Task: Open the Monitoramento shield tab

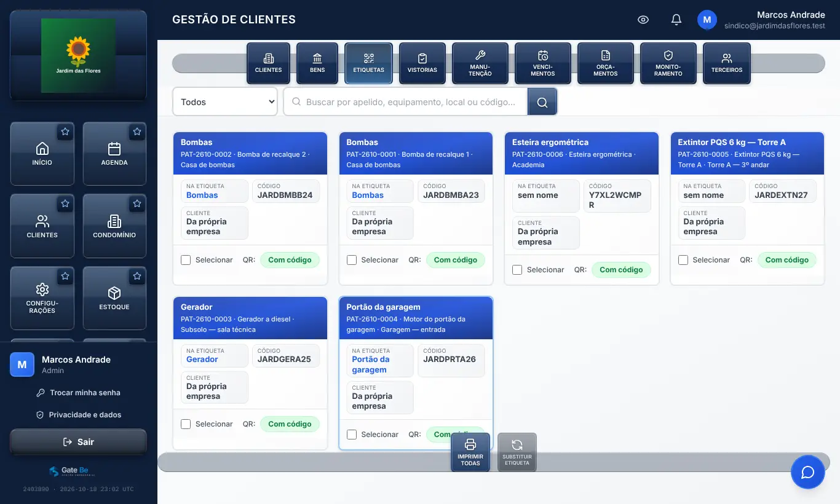Action: (x=668, y=63)
